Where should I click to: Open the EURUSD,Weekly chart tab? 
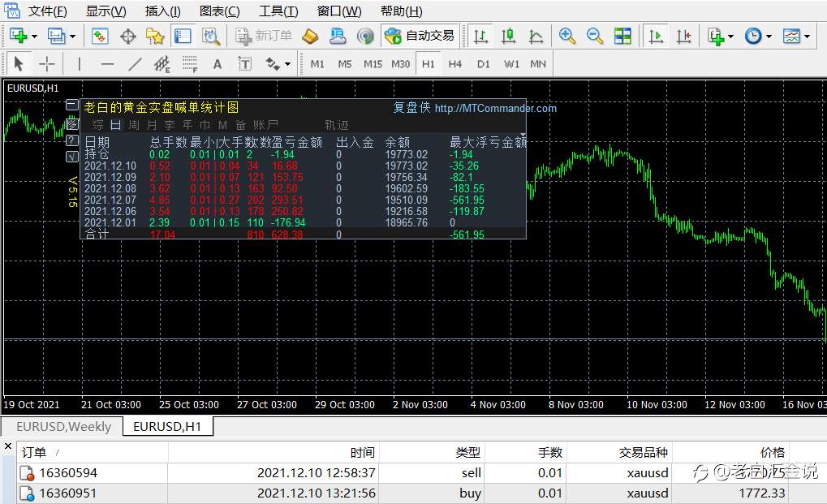pyautogui.click(x=63, y=427)
